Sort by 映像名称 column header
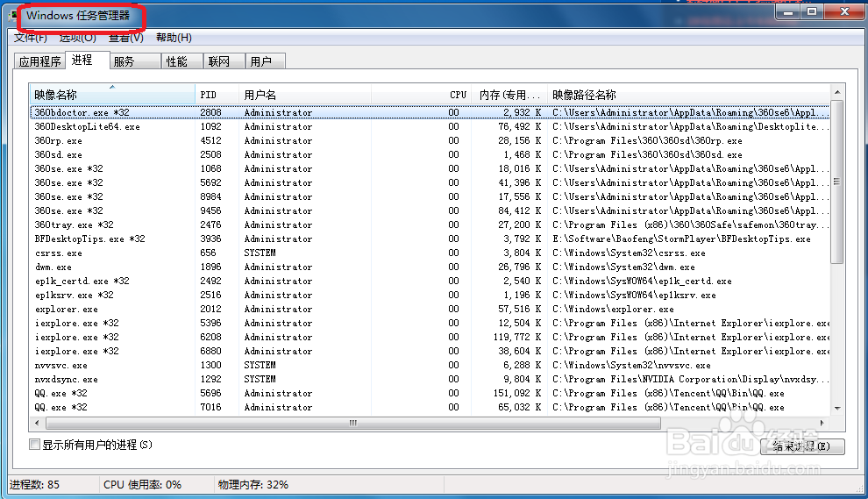Screen dimensions: 868x499 click(112, 95)
